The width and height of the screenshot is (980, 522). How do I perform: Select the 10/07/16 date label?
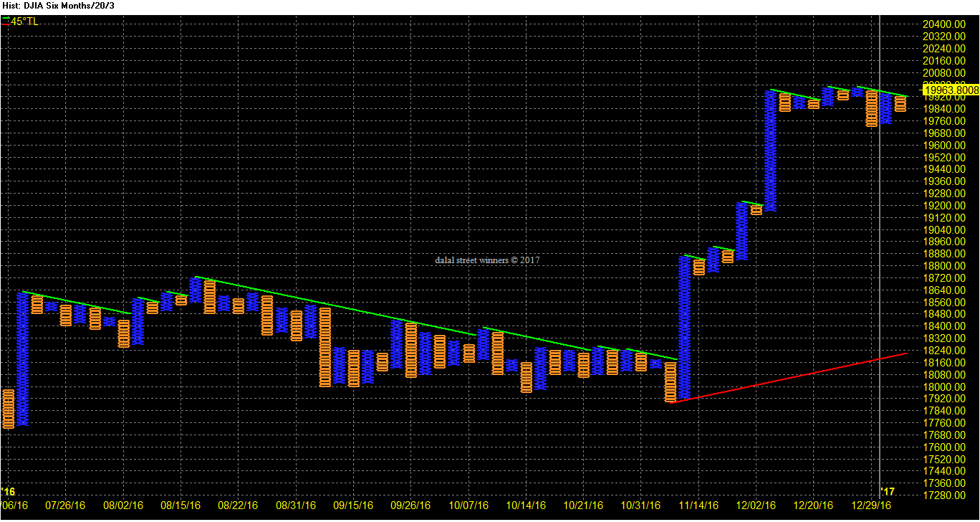click(468, 505)
